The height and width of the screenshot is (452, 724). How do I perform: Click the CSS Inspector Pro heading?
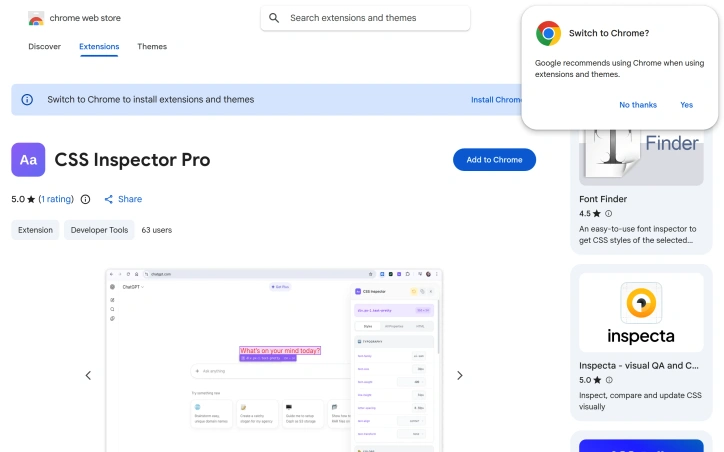132,160
